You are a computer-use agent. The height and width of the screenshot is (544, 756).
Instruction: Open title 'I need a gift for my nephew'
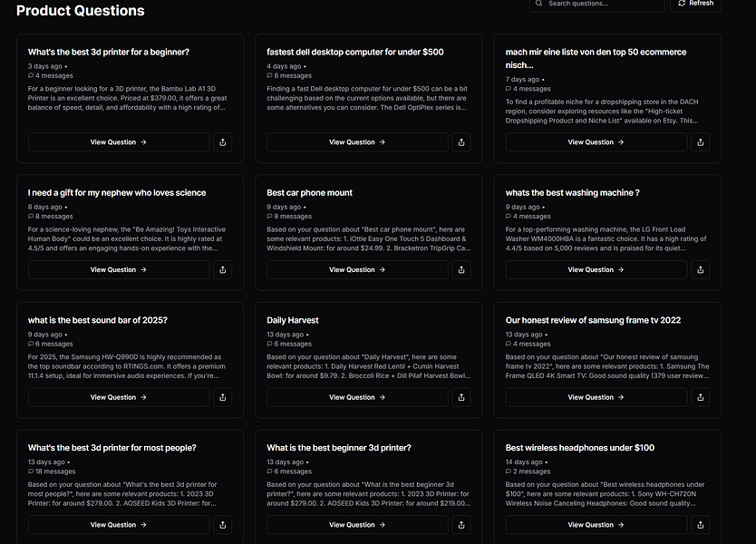(x=117, y=193)
